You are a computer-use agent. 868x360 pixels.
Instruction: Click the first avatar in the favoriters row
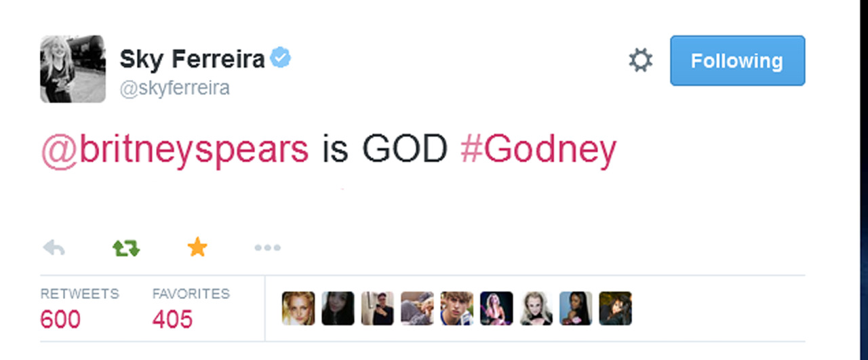298,308
